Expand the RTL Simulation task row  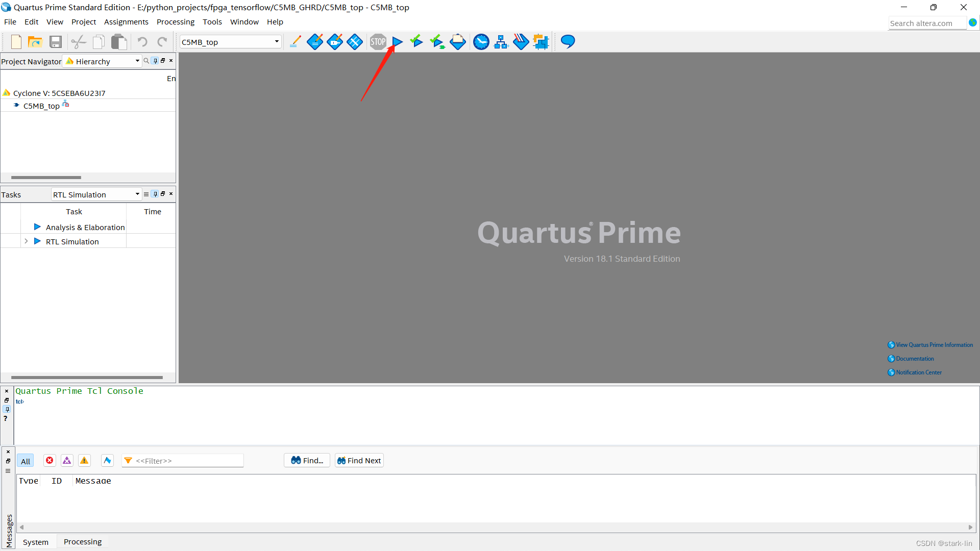pyautogui.click(x=26, y=241)
